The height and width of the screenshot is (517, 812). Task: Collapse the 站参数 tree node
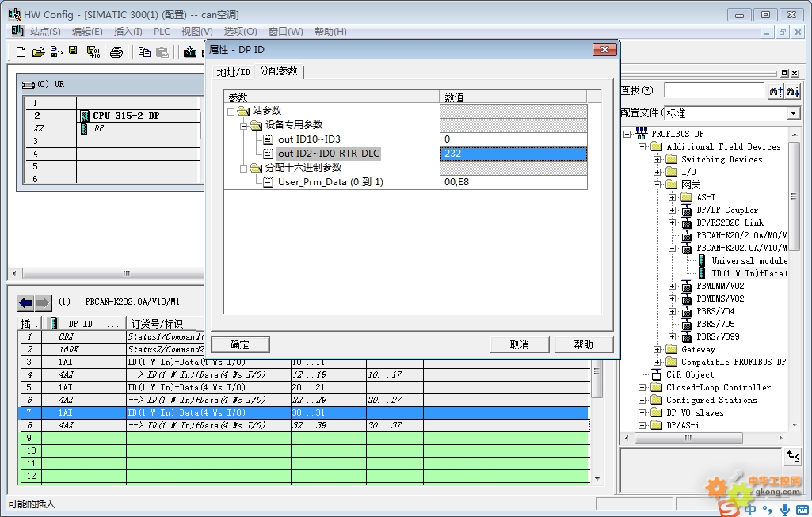[231, 112]
